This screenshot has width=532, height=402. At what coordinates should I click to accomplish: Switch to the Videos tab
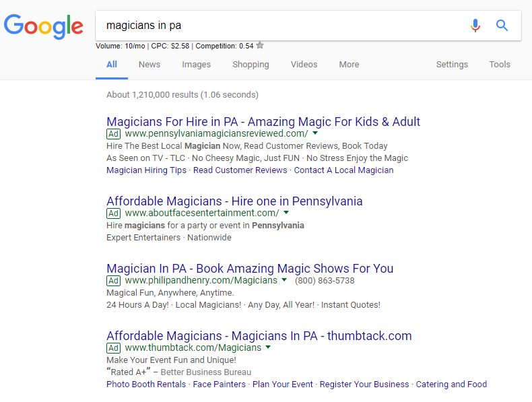point(304,65)
